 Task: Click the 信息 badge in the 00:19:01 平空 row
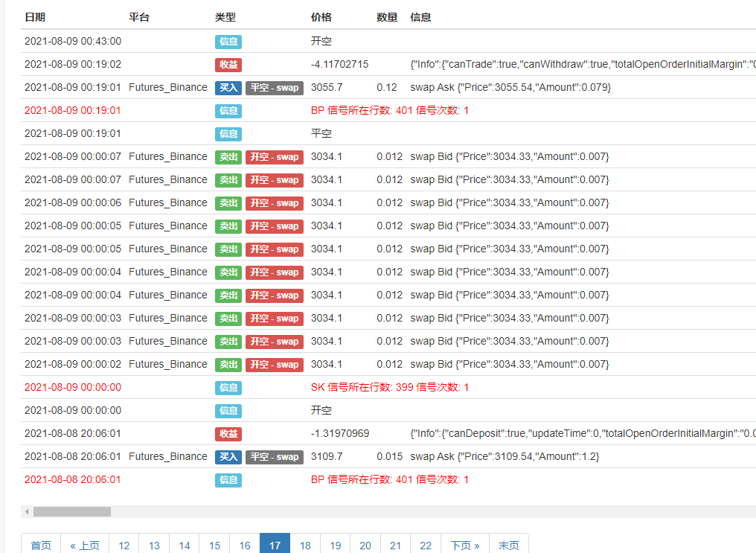(x=228, y=134)
